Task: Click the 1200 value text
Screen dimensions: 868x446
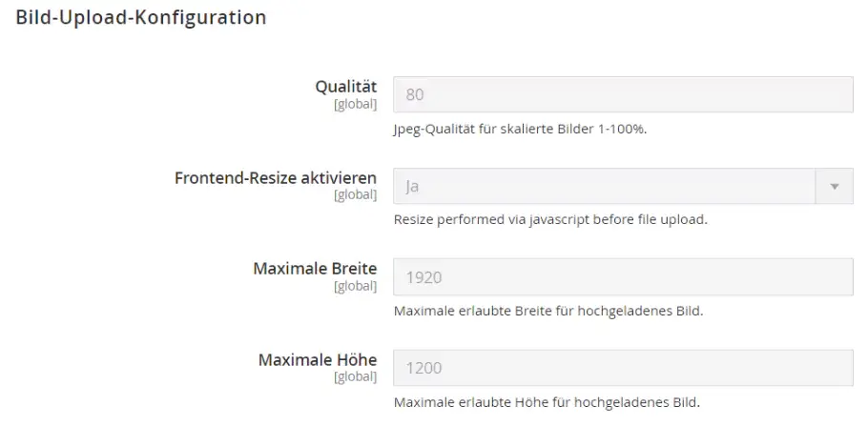Action: coord(425,369)
